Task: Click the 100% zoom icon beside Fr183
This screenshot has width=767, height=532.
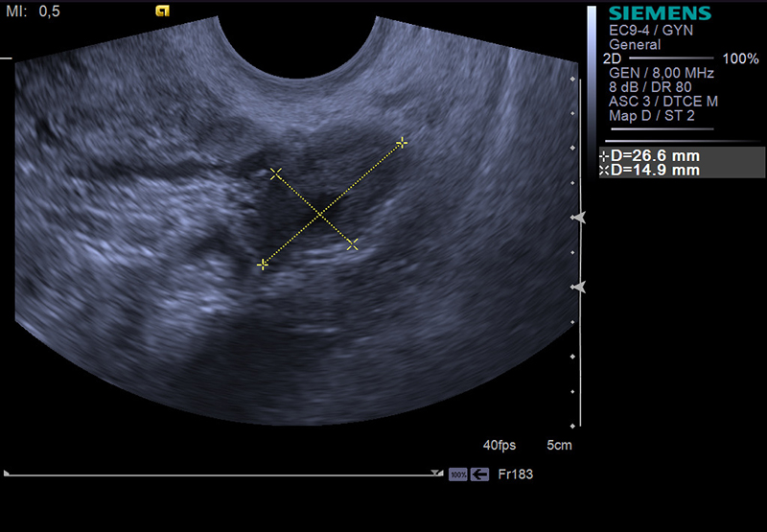Action: [458, 474]
